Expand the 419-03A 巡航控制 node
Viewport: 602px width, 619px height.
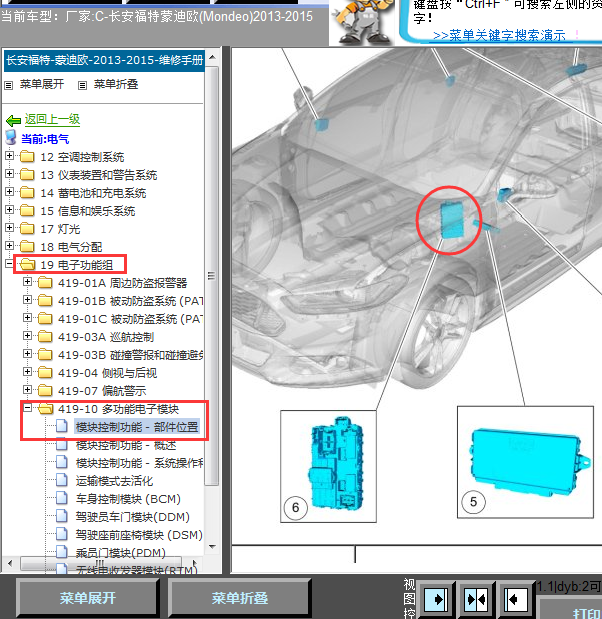27,336
